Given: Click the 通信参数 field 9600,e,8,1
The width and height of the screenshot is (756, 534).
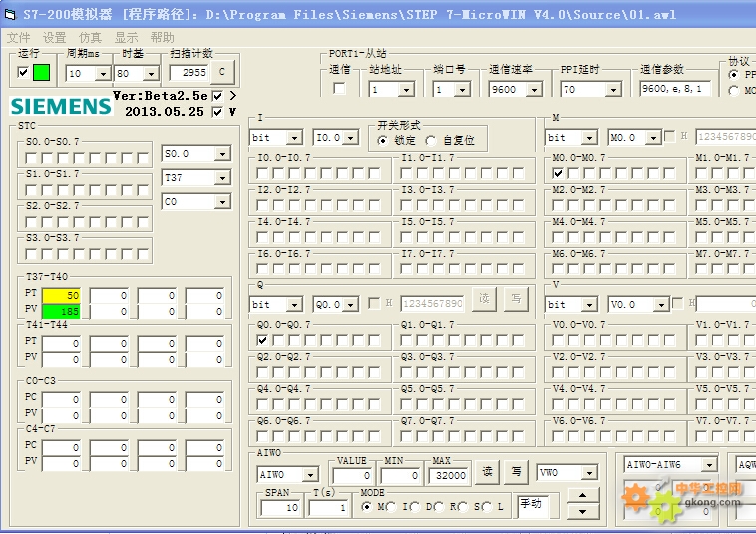Looking at the screenshot, I should (675, 89).
